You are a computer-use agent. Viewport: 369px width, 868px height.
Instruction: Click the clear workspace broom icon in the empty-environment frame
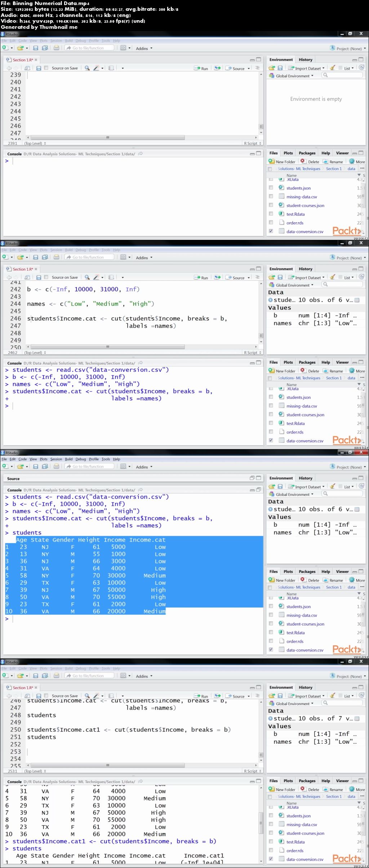pyautogui.click(x=333, y=68)
